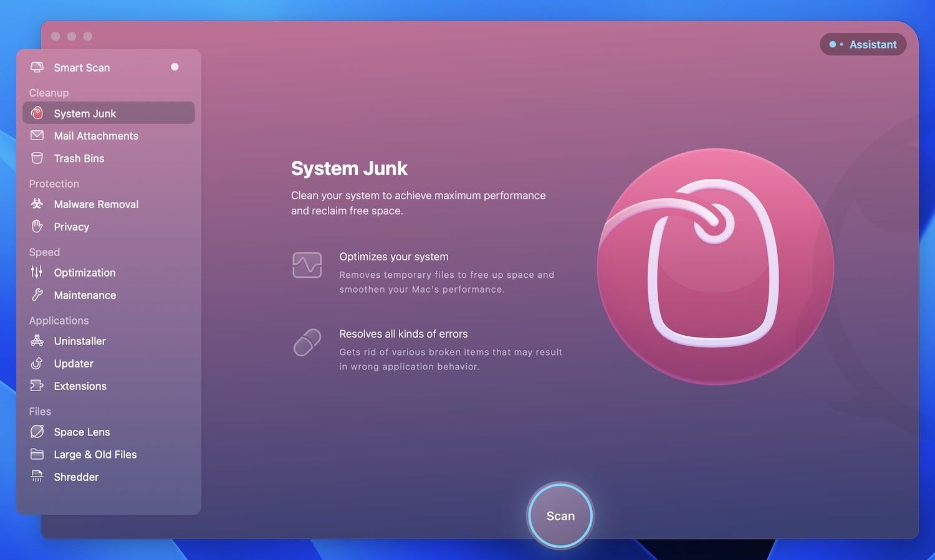Select the Privacy hand icon
The height and width of the screenshot is (560, 935).
click(x=37, y=227)
